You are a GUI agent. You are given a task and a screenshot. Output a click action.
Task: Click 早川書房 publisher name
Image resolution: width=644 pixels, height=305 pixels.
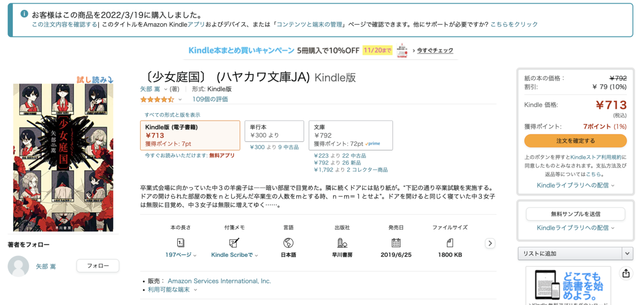pos(342,255)
